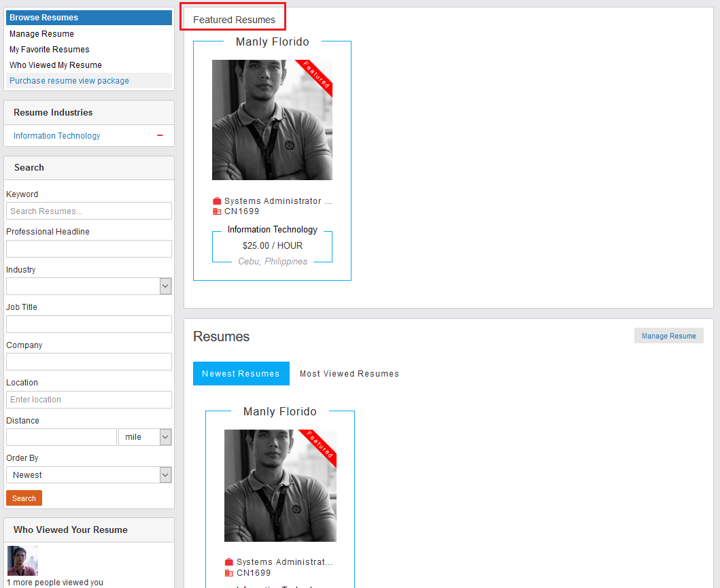Focus the Professional Headline field
Image resolution: width=720 pixels, height=588 pixels.
coord(89,249)
